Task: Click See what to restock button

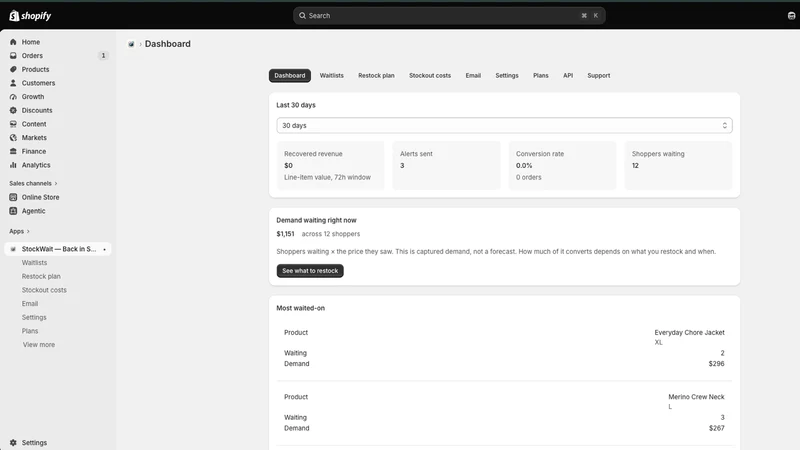Action: [x=310, y=271]
